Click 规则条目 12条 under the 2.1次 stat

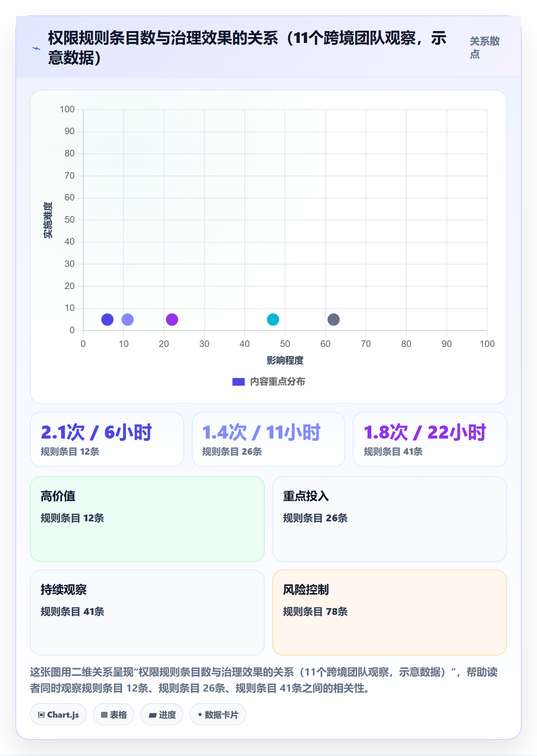click(x=70, y=452)
